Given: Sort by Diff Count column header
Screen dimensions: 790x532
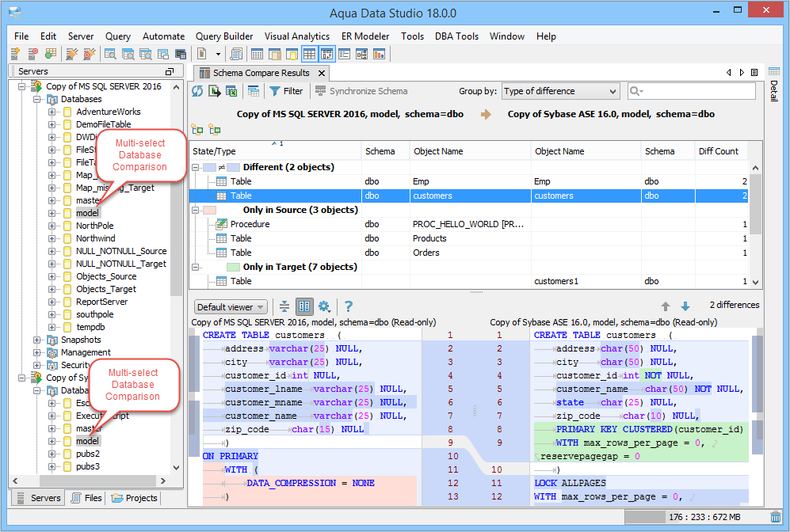Looking at the screenshot, I should click(718, 151).
